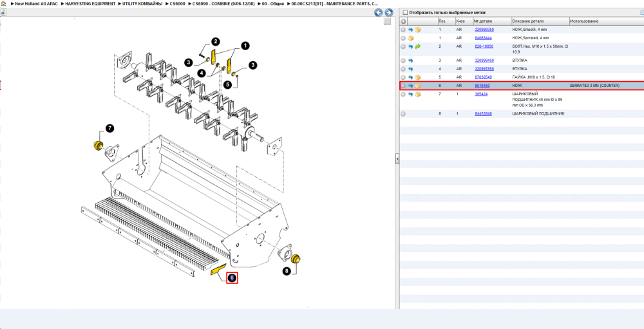Open part number link 9516450
The width and height of the screenshot is (644, 329).
(482, 86)
